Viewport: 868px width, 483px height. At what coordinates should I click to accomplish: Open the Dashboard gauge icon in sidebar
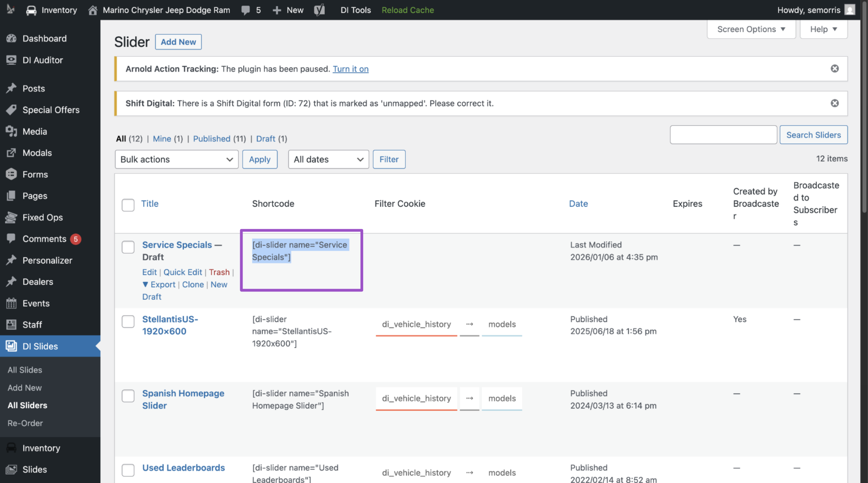click(x=11, y=38)
